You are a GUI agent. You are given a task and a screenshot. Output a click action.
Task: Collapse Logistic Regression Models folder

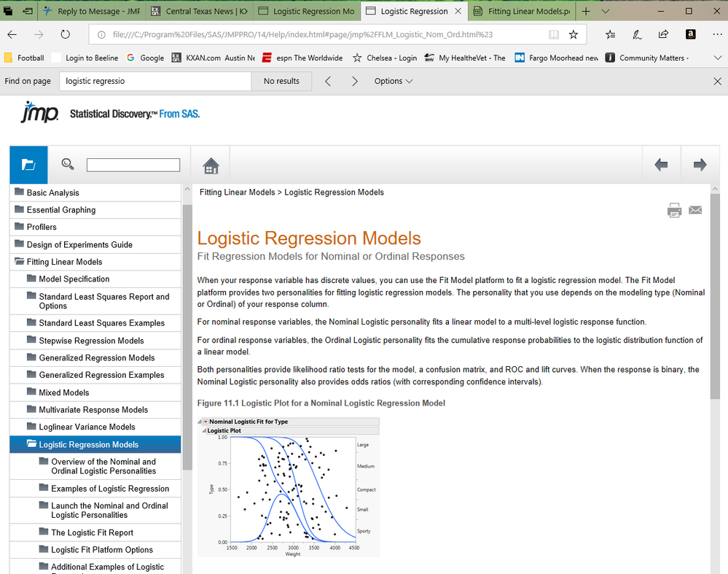pyautogui.click(x=95, y=445)
